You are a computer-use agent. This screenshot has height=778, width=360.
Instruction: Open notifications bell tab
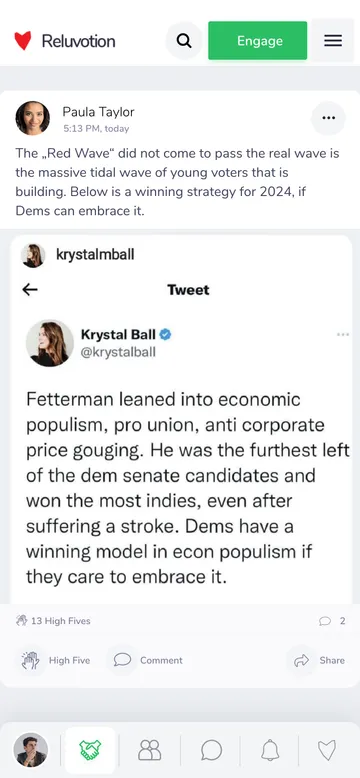[270, 750]
